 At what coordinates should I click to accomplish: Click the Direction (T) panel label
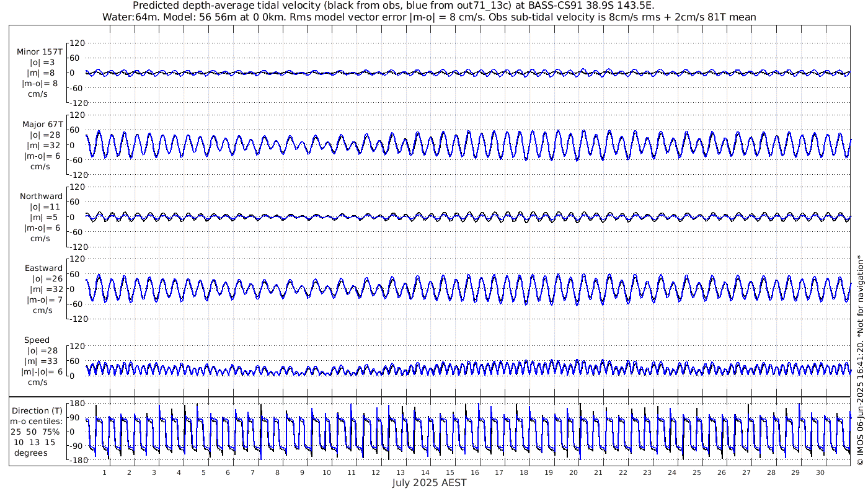[x=38, y=410]
